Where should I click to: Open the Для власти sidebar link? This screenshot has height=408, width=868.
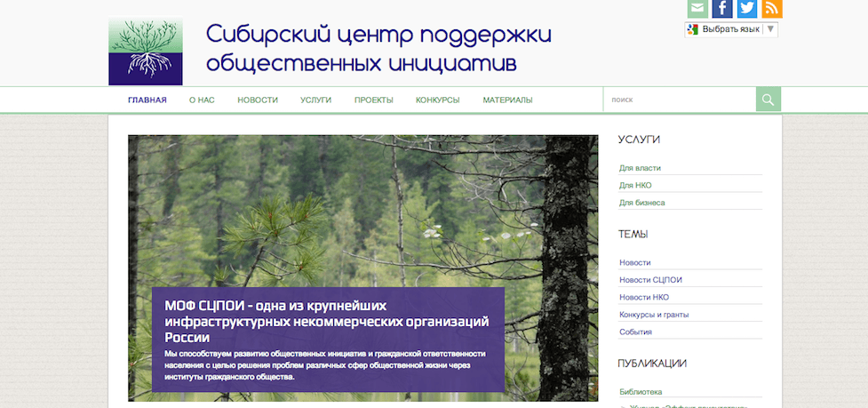point(640,168)
